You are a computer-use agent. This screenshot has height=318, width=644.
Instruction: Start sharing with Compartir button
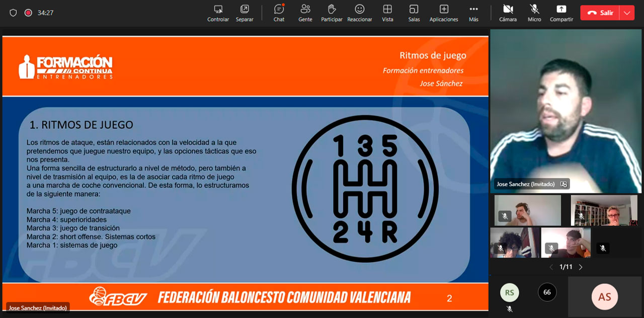[561, 13]
